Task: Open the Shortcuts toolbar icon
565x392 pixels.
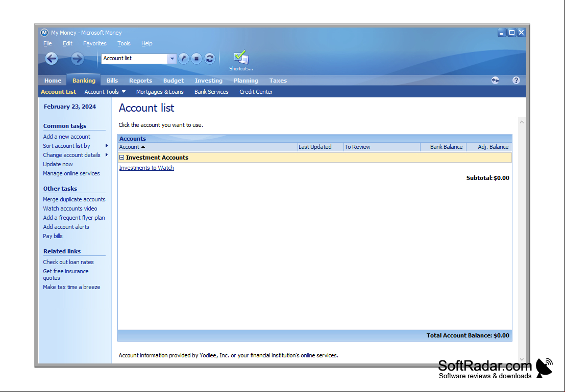Action: pyautogui.click(x=241, y=61)
